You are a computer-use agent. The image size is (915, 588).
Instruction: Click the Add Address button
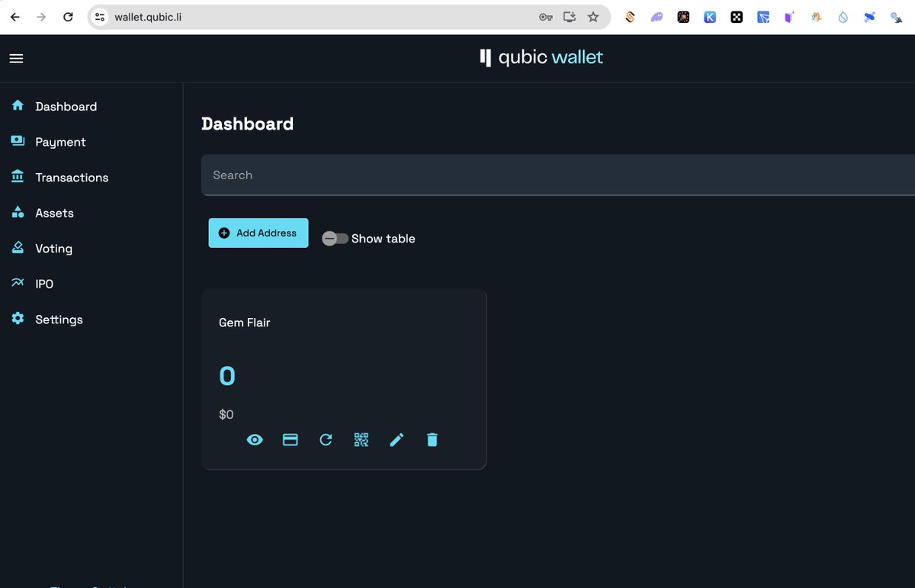[x=258, y=233]
